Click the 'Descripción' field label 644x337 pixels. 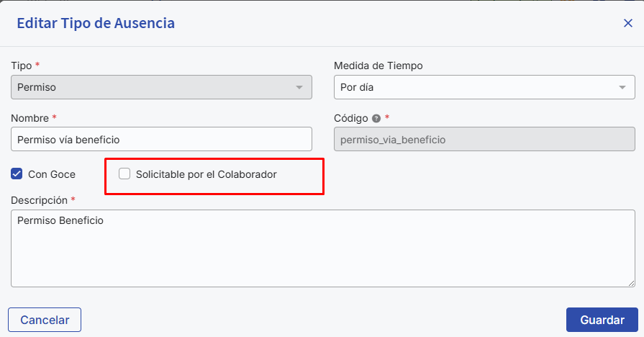pyautogui.click(x=39, y=199)
